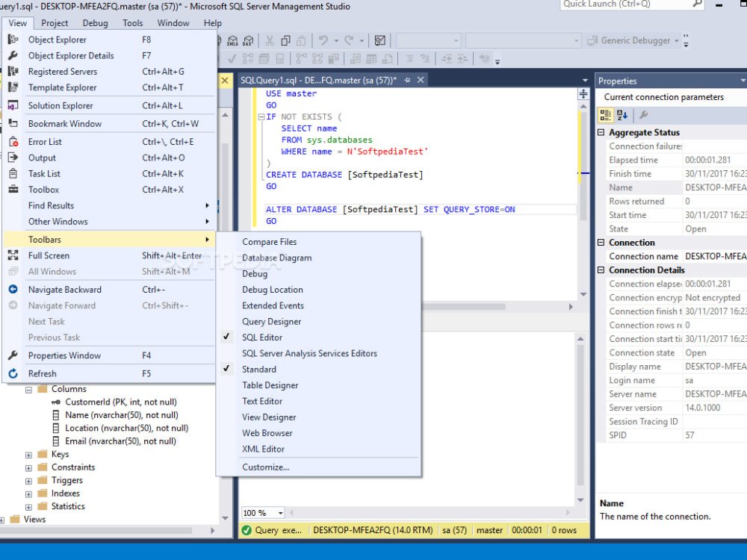This screenshot has width=747, height=560.
Task: Click Quick Launch search magnifier icon
Action: (x=697, y=4)
